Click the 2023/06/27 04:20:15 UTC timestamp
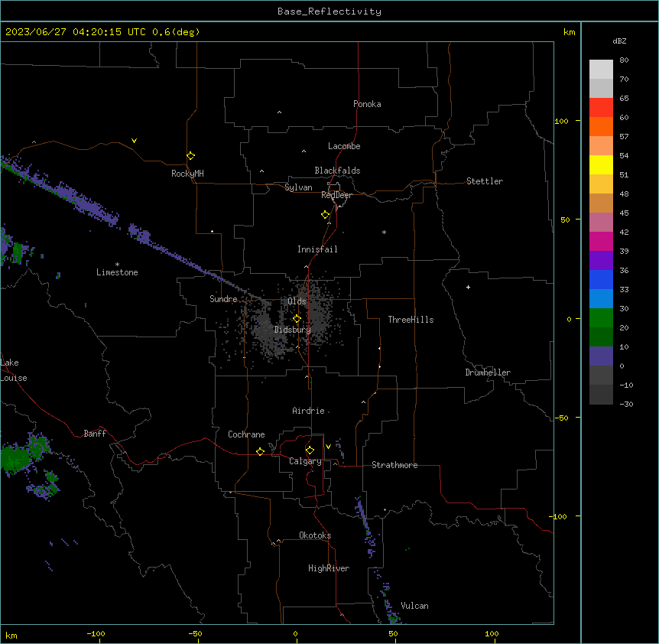Screen dimensions: 659x644 click(76, 32)
